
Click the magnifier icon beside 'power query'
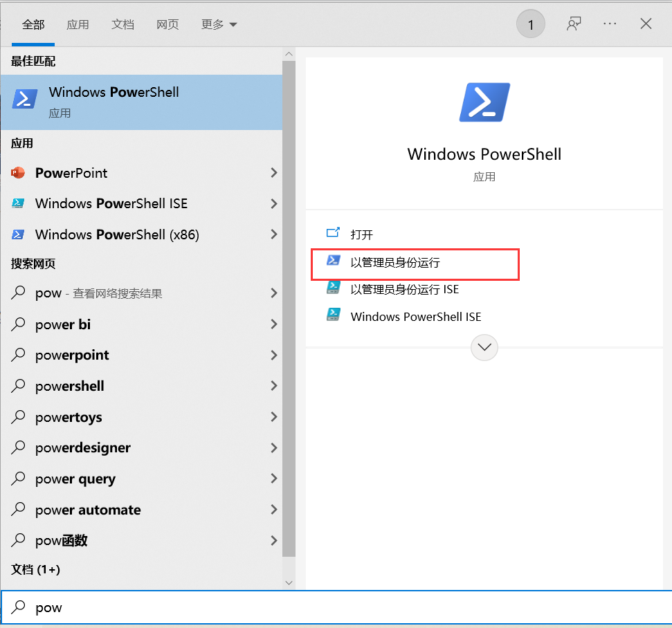coord(18,479)
